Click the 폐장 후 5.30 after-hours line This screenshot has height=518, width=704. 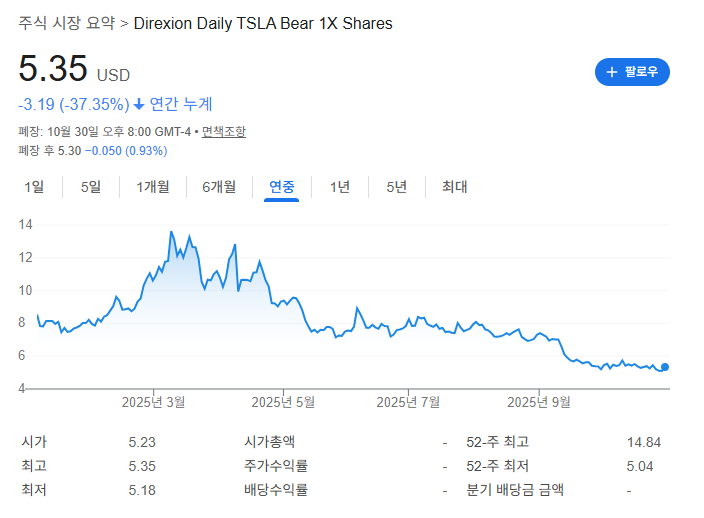point(93,150)
